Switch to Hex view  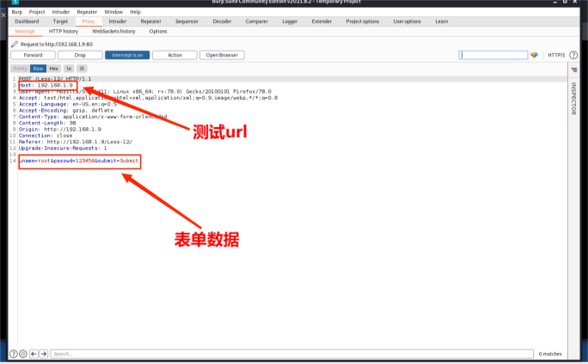click(54, 69)
